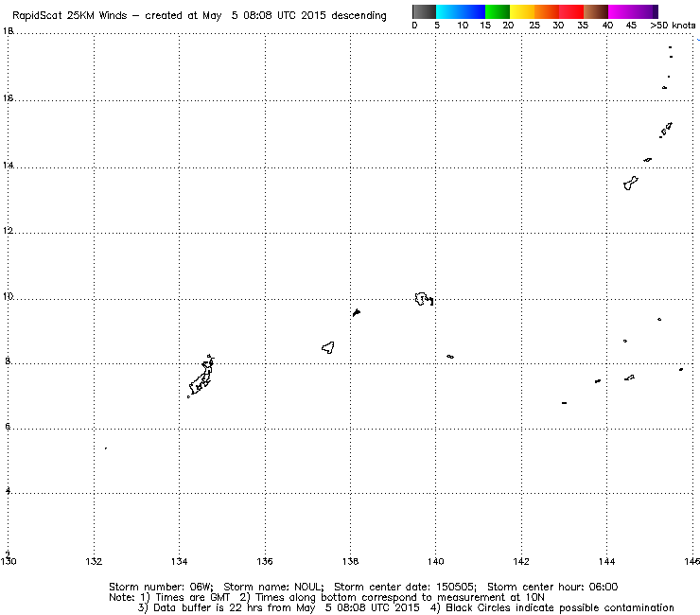Click the '>50 knots' legend label

point(673,26)
